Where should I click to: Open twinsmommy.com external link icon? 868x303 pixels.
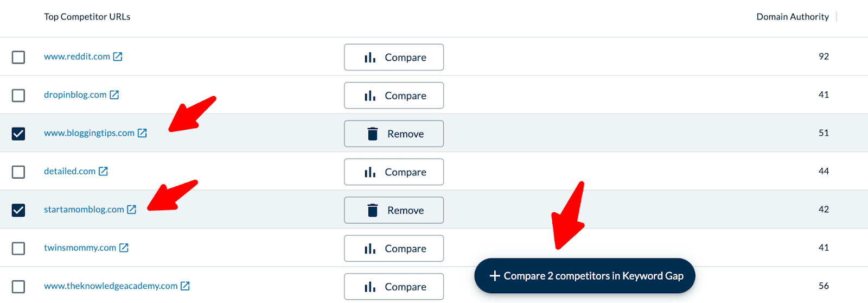coord(124,248)
